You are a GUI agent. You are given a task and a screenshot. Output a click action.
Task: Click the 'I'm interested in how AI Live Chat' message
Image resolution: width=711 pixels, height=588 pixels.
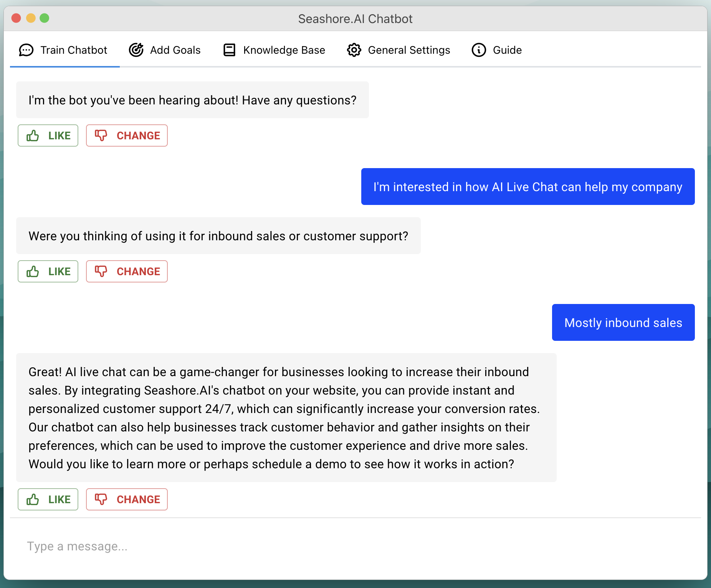click(x=528, y=187)
